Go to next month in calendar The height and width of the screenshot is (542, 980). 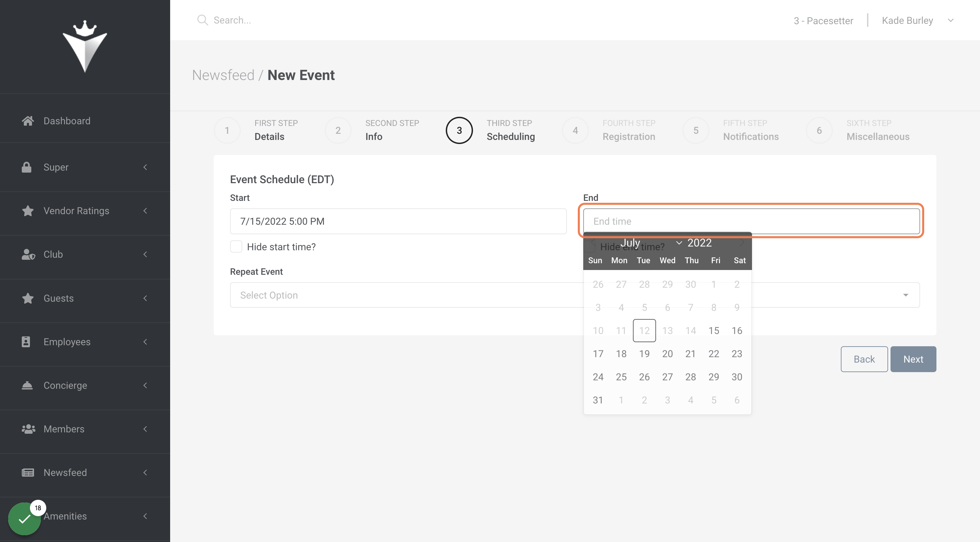tap(742, 242)
